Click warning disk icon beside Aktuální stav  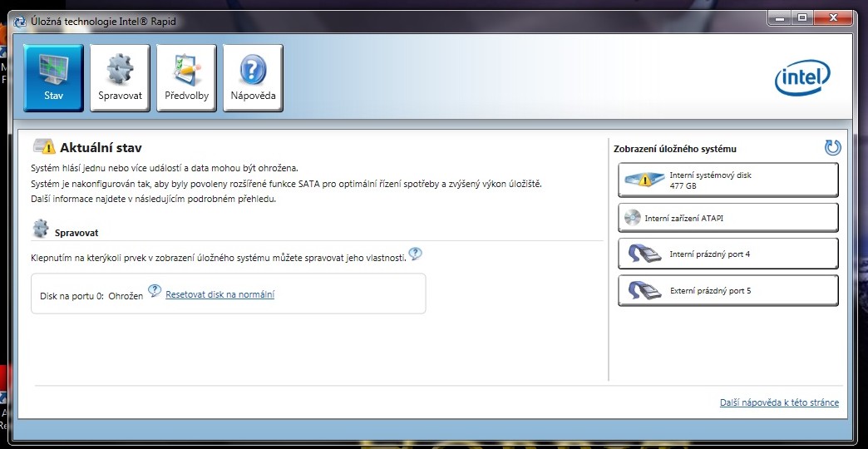point(44,146)
